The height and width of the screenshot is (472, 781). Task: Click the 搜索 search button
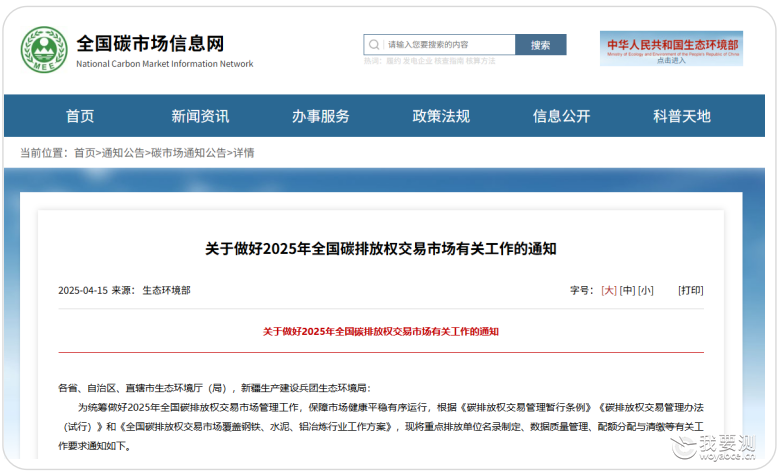tap(540, 45)
